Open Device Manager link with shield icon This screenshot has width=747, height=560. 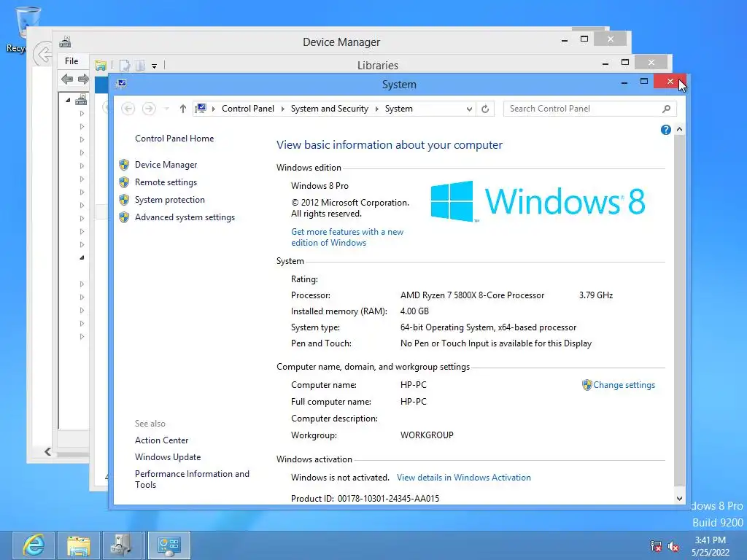pos(166,165)
